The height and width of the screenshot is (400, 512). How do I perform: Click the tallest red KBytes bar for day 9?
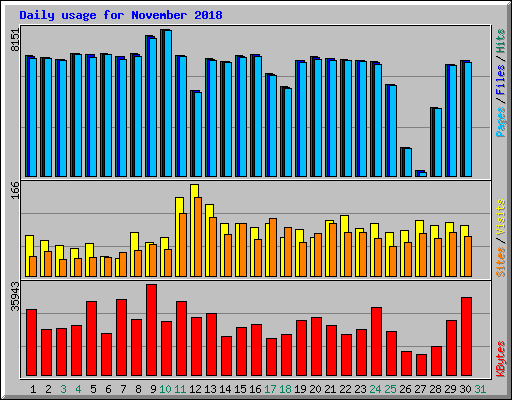click(152, 330)
